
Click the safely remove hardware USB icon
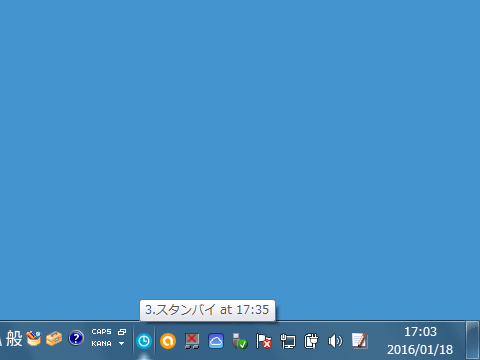[x=240, y=341]
